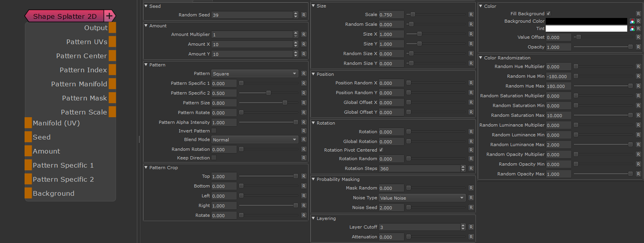The width and height of the screenshot is (644, 243).
Task: Open color picker icon for Background Color
Action: (632, 21)
